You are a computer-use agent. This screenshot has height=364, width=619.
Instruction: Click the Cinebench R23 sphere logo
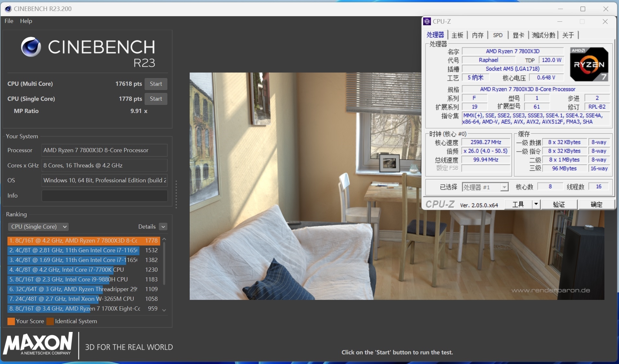(x=31, y=47)
